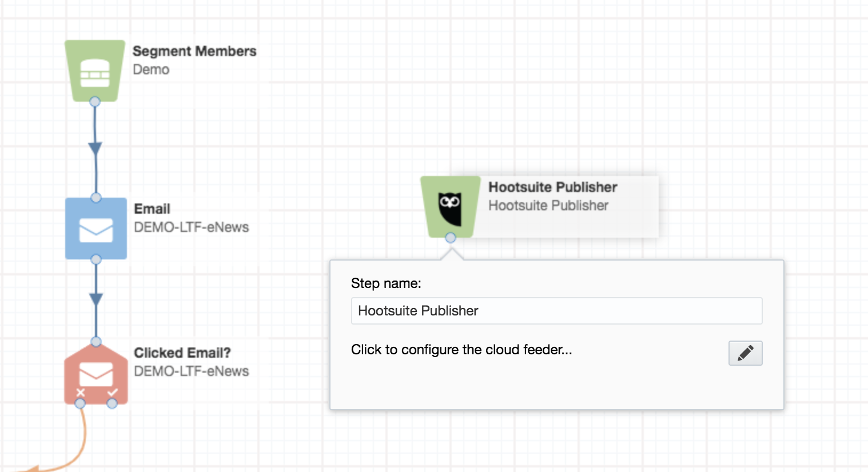Screen dimensions: 868x472
Task: Click the Email step output connector dot
Action: click(96, 259)
